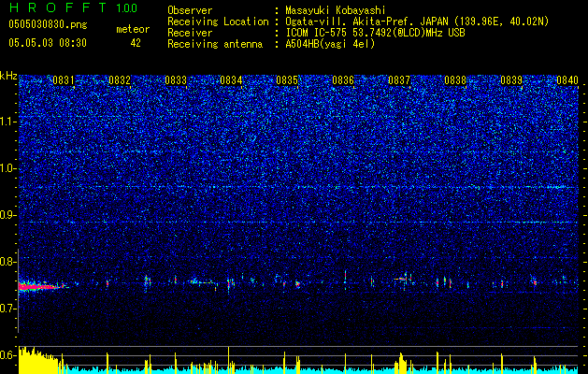The height and width of the screenshot is (374, 588).
Task: Click the 0836 time marker
Action: click(x=343, y=80)
